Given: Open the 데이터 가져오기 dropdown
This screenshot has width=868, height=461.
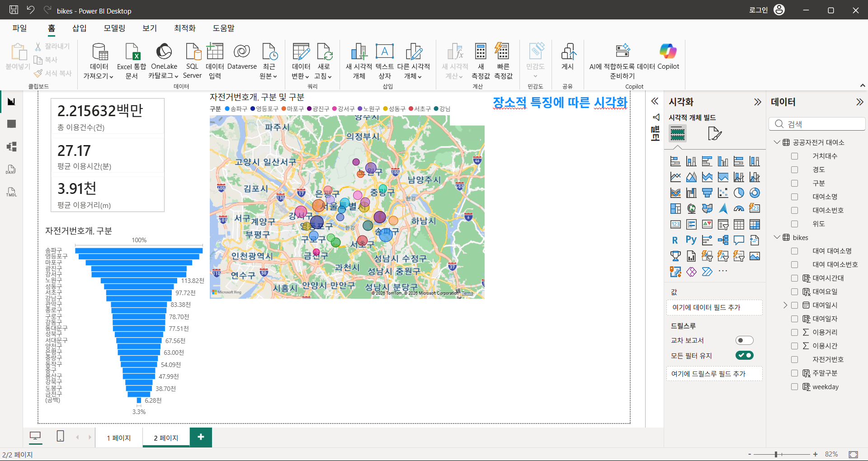Looking at the screenshot, I should [x=98, y=61].
